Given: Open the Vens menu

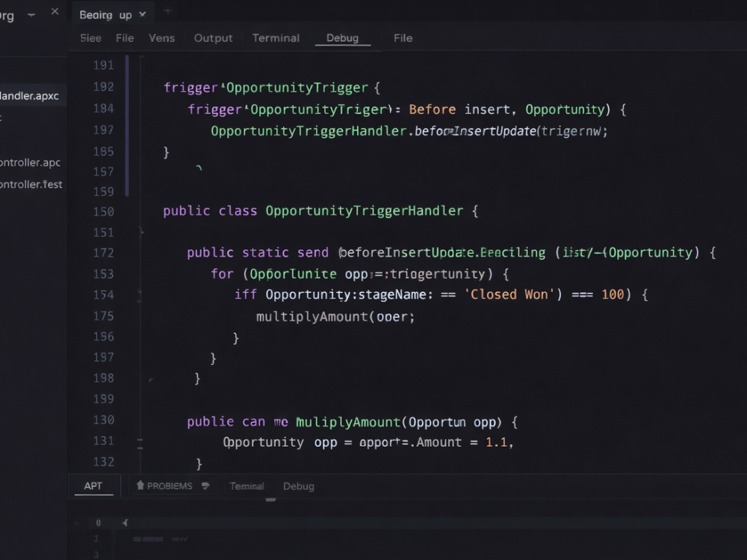Looking at the screenshot, I should pos(161,38).
